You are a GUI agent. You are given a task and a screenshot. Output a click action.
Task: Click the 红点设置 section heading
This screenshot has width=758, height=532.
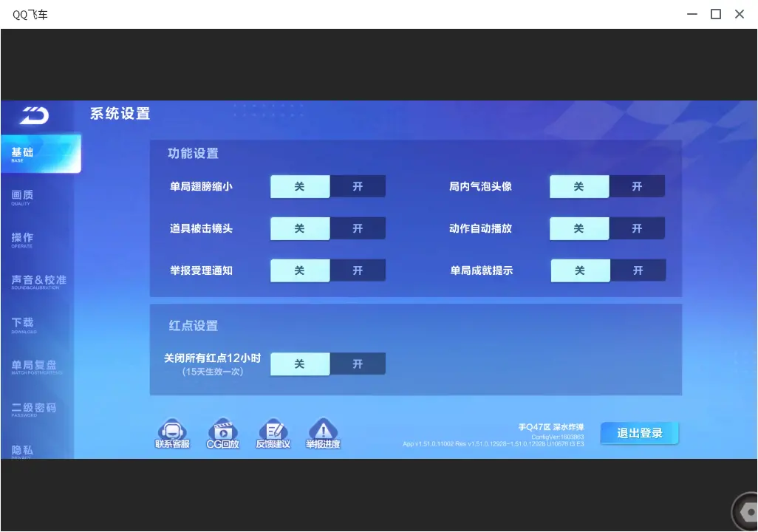click(194, 326)
